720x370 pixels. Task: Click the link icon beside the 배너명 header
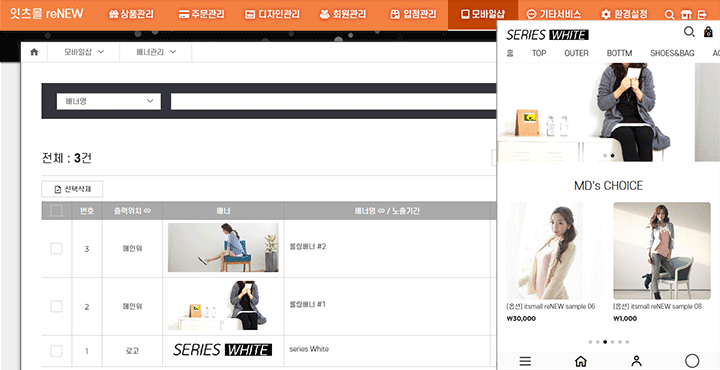click(381, 211)
